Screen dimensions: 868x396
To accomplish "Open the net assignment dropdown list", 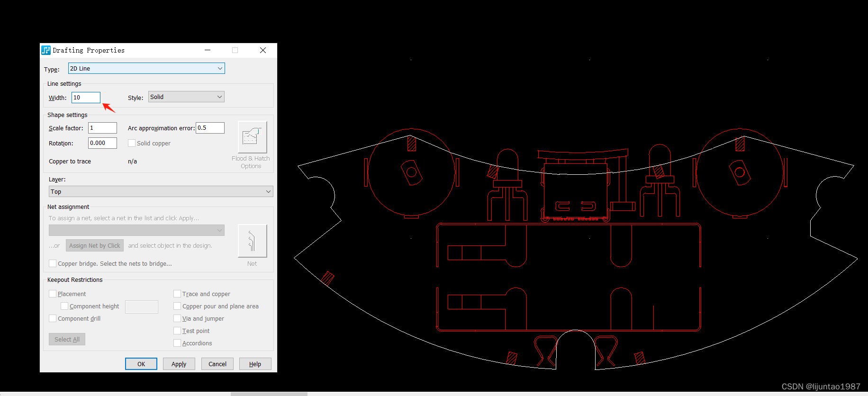I will [x=136, y=230].
